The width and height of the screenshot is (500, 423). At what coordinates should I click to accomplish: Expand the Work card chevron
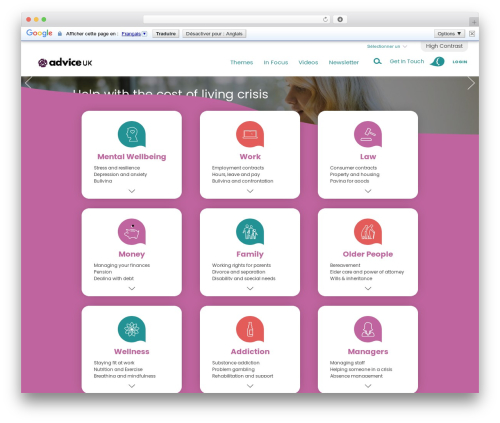(250, 191)
